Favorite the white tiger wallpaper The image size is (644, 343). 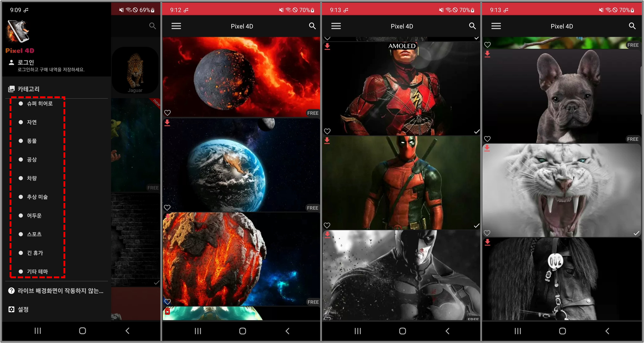click(x=487, y=233)
